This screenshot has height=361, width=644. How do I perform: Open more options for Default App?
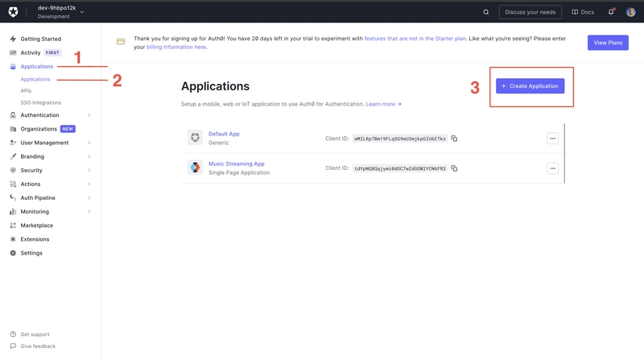click(x=552, y=139)
